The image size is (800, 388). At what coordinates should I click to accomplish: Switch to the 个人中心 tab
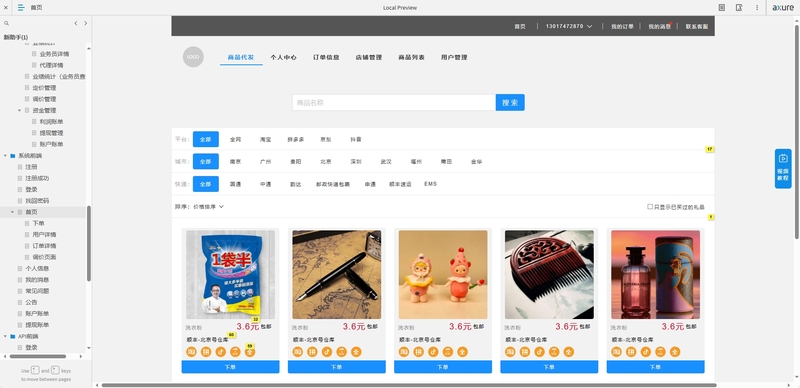[x=283, y=58]
